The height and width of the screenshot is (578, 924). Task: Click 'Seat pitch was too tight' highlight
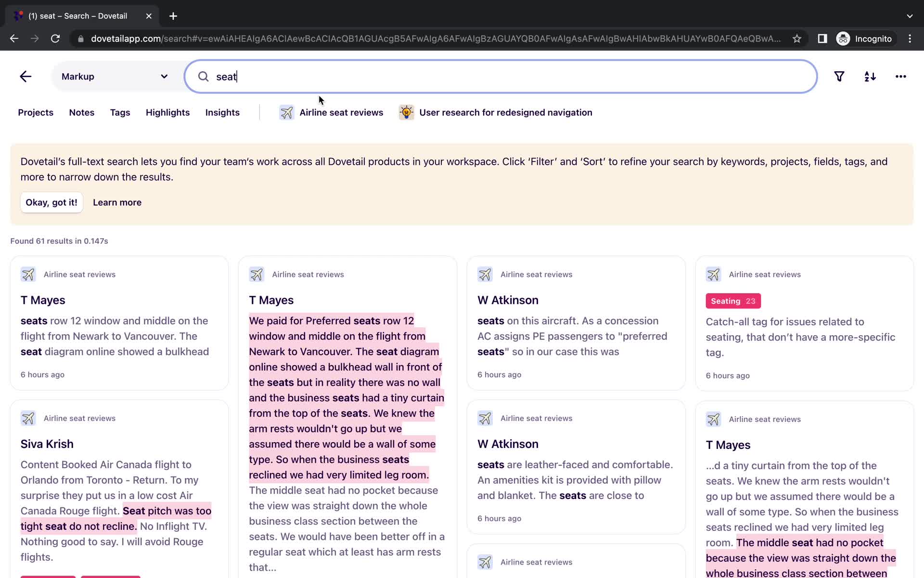pos(115,518)
